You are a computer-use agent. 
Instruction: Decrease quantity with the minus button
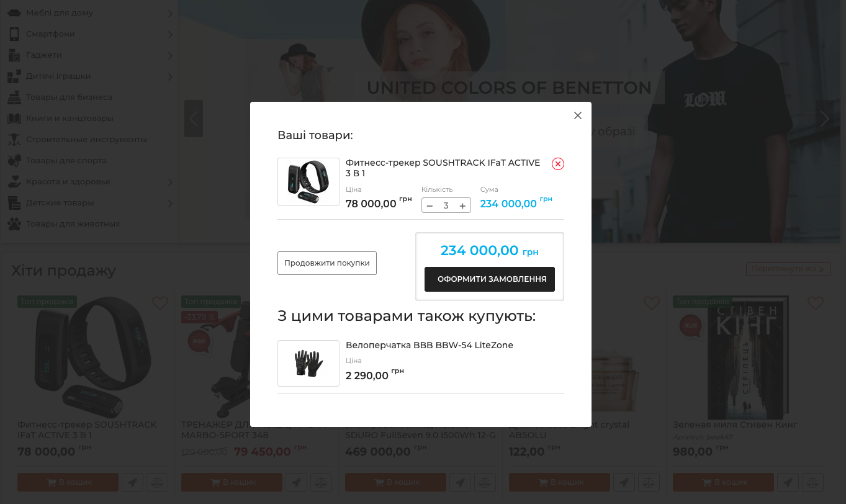click(430, 205)
